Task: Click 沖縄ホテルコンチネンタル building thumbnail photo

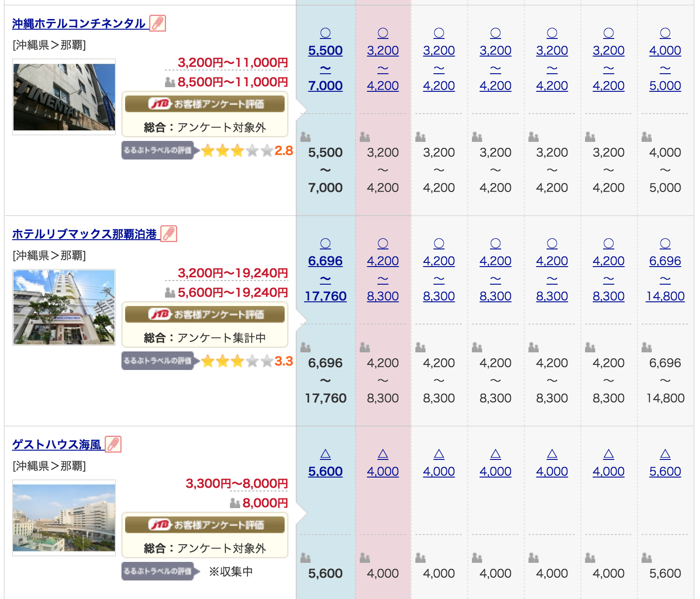Action: 64,97
